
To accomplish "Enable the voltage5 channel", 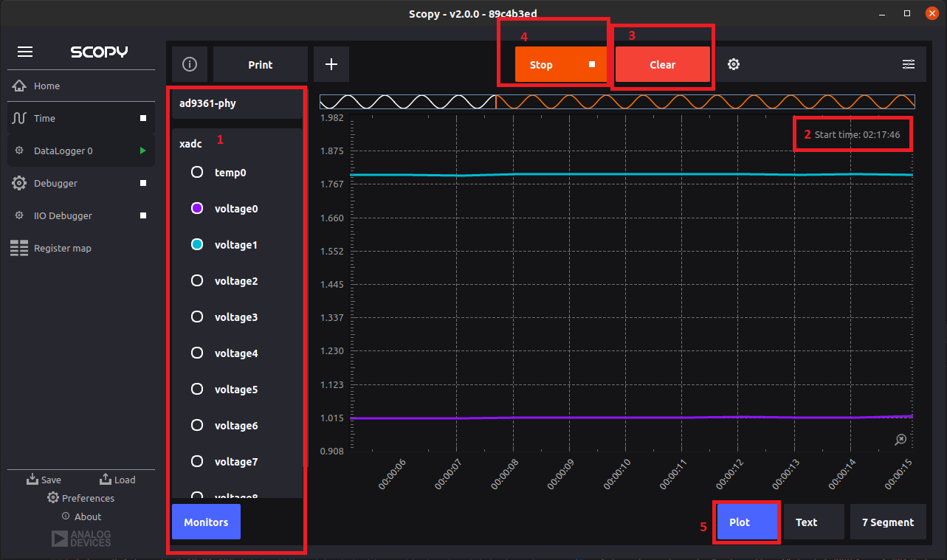I will tap(197, 389).
